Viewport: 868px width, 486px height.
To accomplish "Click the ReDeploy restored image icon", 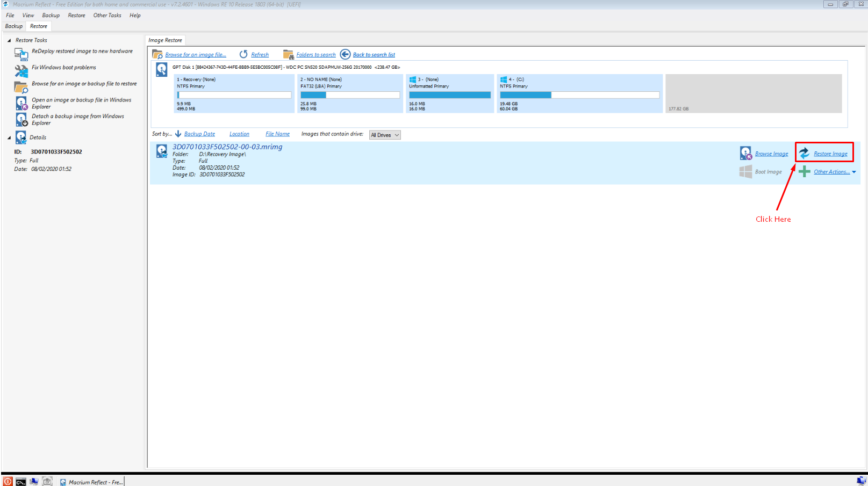I will [x=21, y=54].
